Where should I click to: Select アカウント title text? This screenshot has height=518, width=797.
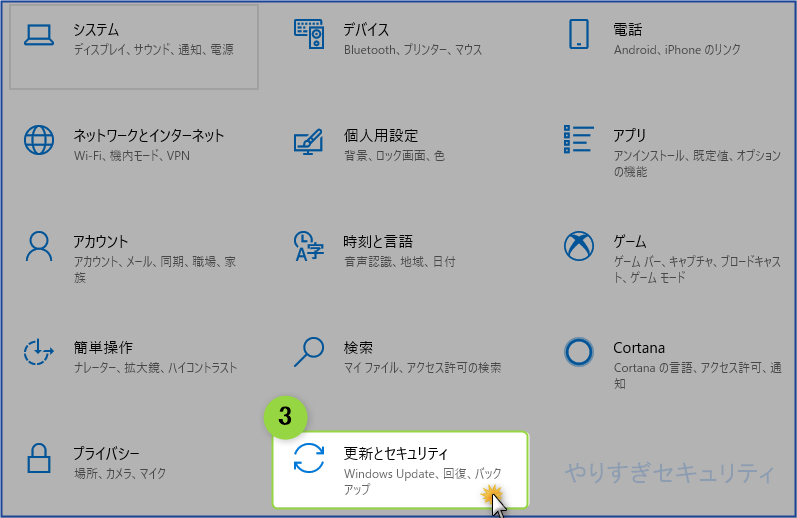[101, 241]
